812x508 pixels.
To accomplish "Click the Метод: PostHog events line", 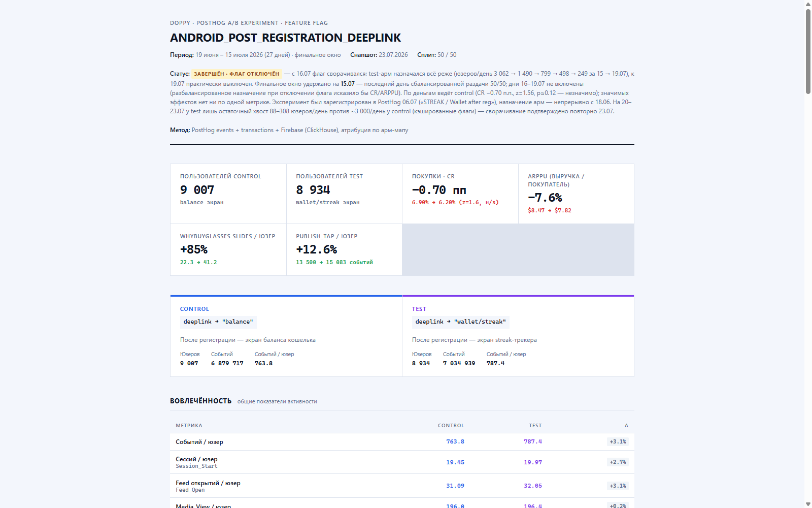I will (x=289, y=130).
